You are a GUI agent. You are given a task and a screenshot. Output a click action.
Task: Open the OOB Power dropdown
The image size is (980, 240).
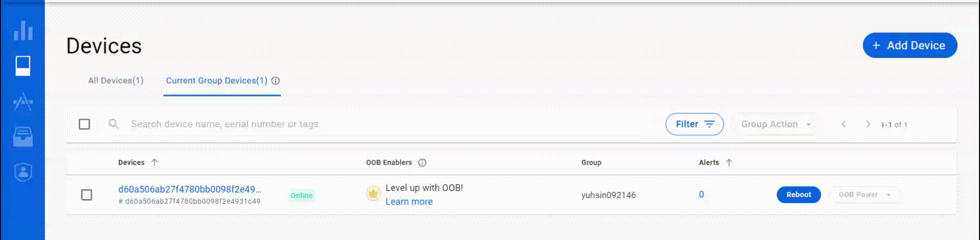(865, 195)
